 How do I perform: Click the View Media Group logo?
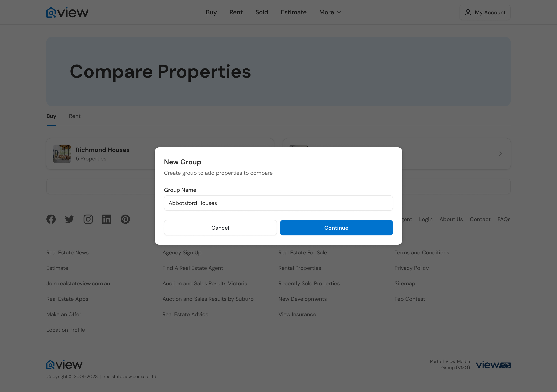(x=493, y=365)
